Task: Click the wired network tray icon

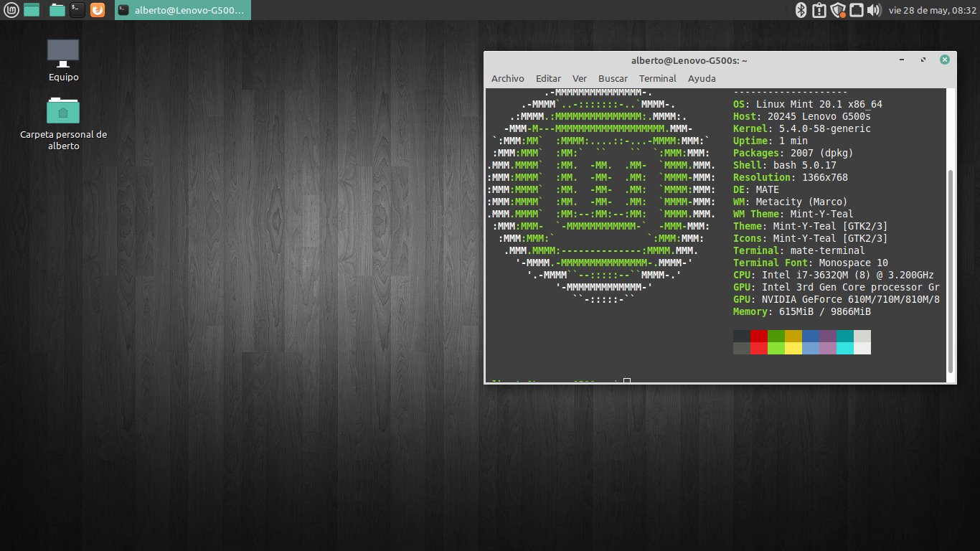Action: coord(856,10)
